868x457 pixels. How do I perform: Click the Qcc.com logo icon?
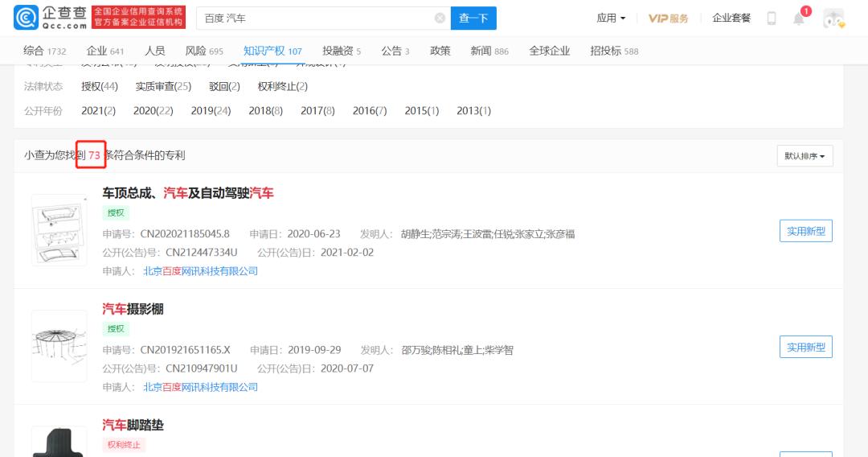tap(26, 18)
